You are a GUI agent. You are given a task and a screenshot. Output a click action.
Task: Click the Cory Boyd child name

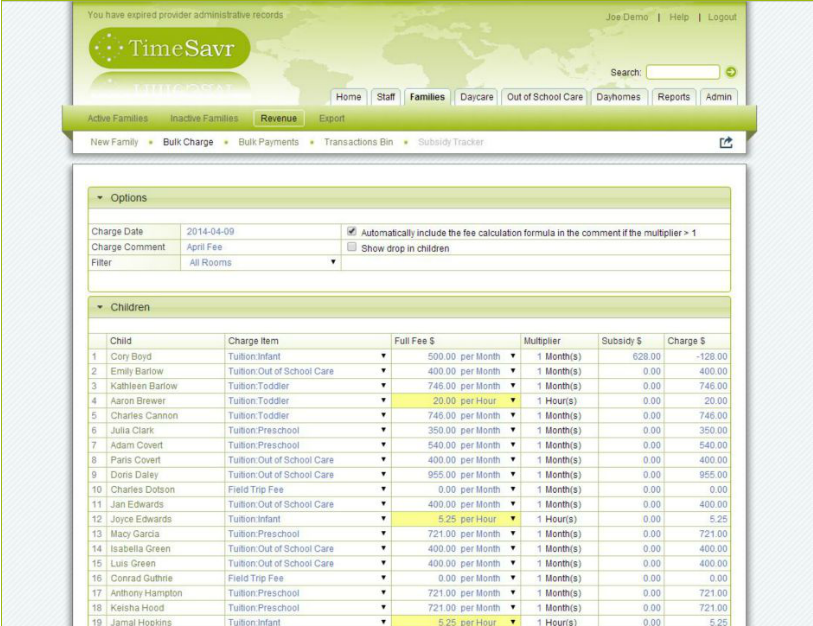[x=131, y=356]
